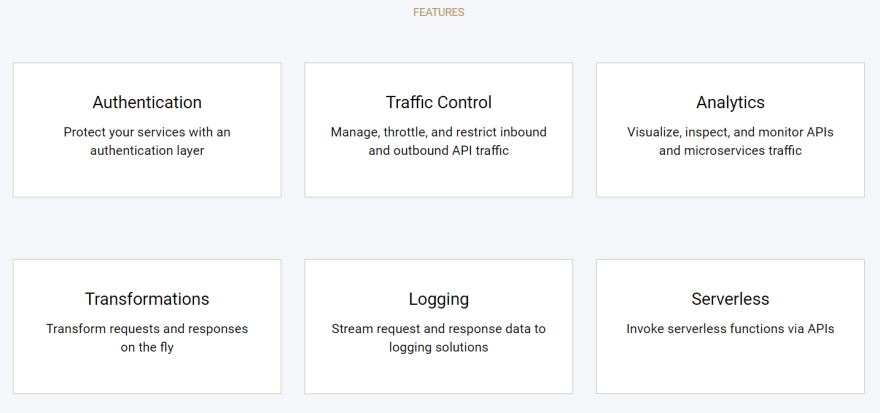Click 'Stream request and response data' description
Screen dimensions: 880x413
[x=438, y=338]
